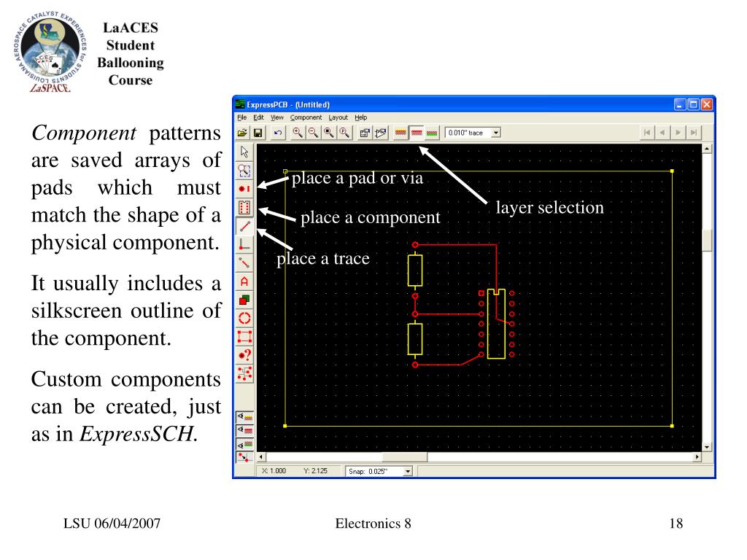Image resolution: width=747 pixels, height=560 pixels.
Task: Zoom out with the minus magnifier
Action: pyautogui.click(x=313, y=133)
